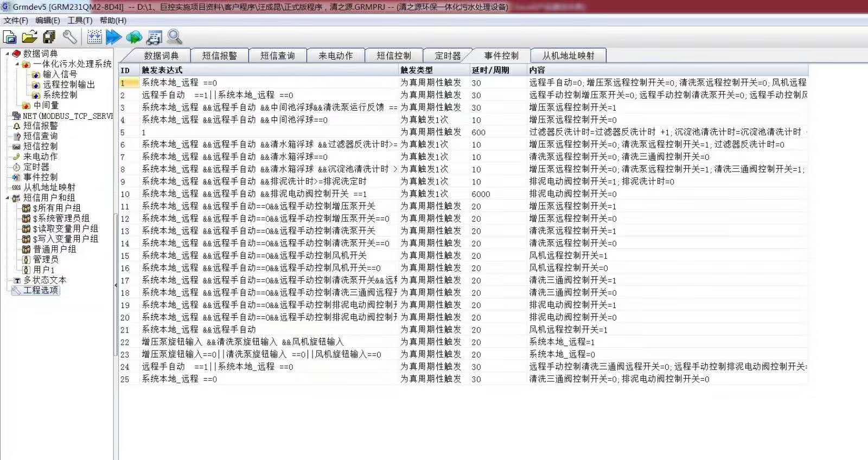Screen dimensions: 868x460
Task: Click the 延时/周期 column header
Action: [499, 71]
